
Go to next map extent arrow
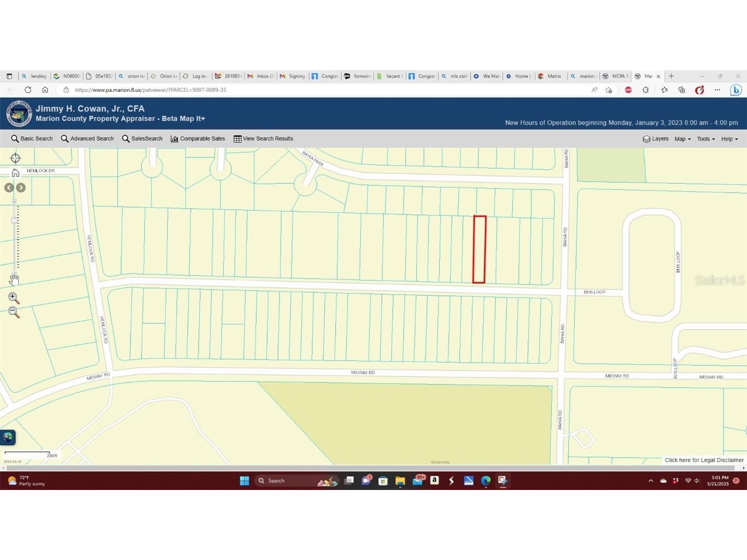(21, 188)
